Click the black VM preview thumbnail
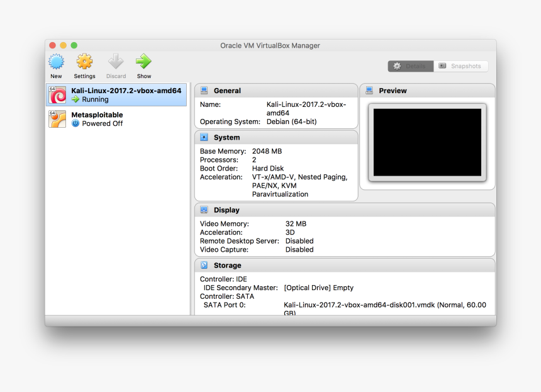Viewport: 541px width, 392px height. (427, 142)
